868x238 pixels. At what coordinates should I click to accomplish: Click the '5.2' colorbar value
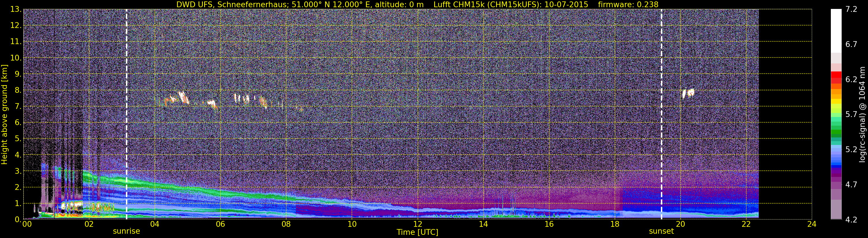click(x=851, y=149)
